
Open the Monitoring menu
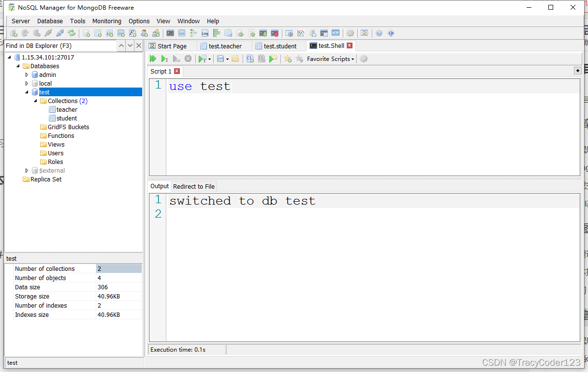(x=107, y=21)
